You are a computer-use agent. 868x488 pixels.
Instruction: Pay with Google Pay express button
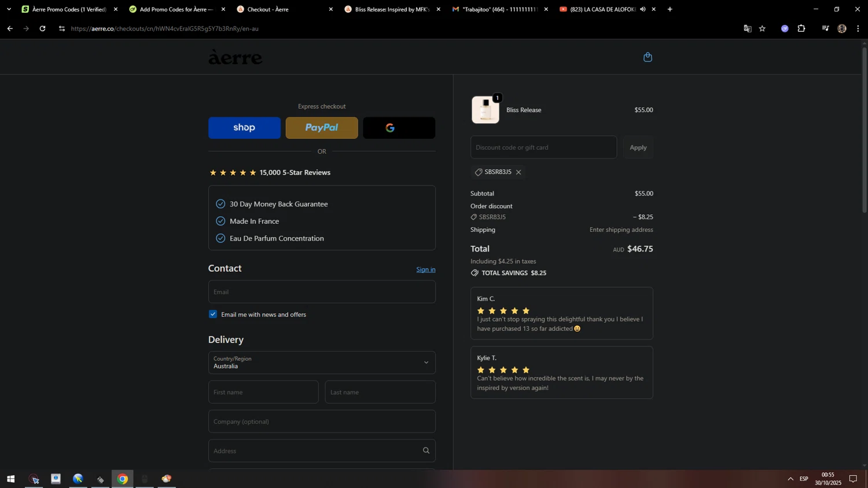[x=399, y=128]
